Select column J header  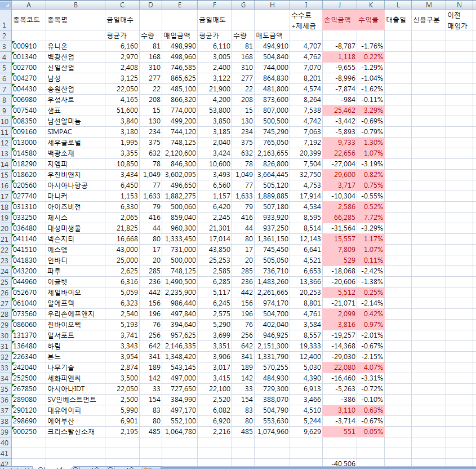click(x=339, y=5)
